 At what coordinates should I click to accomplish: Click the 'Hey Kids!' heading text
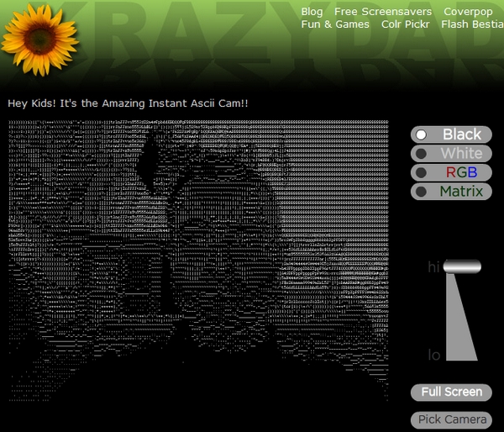pyautogui.click(x=128, y=103)
